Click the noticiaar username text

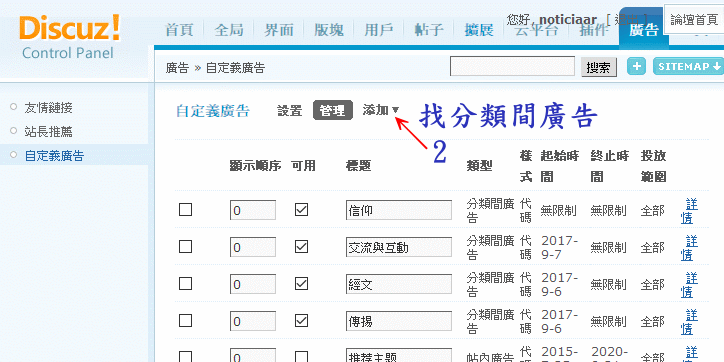pos(567,20)
